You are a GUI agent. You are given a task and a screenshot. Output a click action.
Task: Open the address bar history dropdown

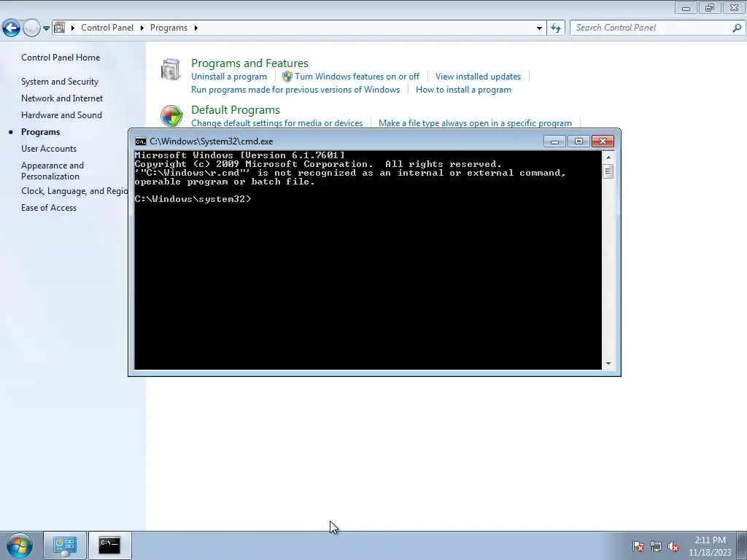539,28
